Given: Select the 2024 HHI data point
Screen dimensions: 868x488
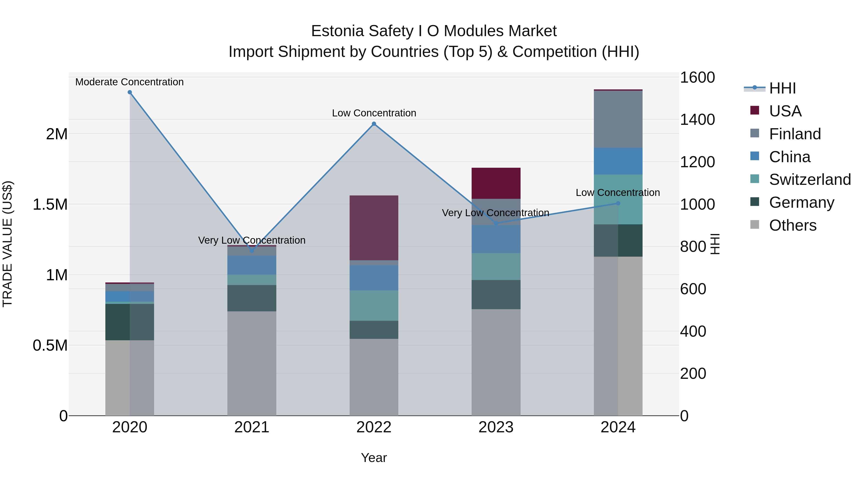Looking at the screenshot, I should [x=618, y=203].
